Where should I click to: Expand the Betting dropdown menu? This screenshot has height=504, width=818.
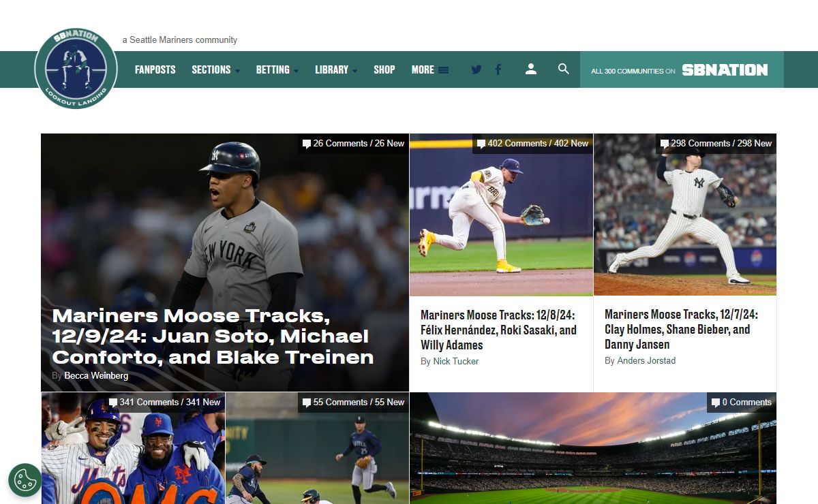tap(277, 69)
